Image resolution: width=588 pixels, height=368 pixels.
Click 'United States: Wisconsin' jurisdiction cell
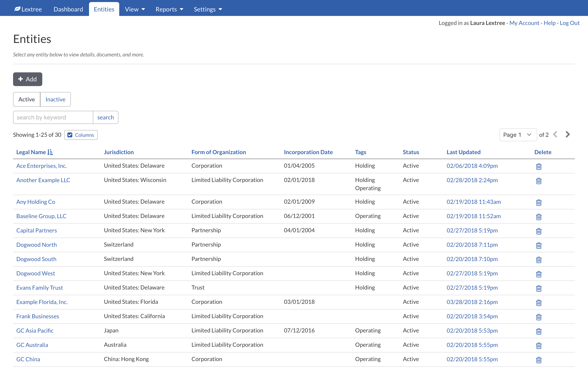coord(135,180)
